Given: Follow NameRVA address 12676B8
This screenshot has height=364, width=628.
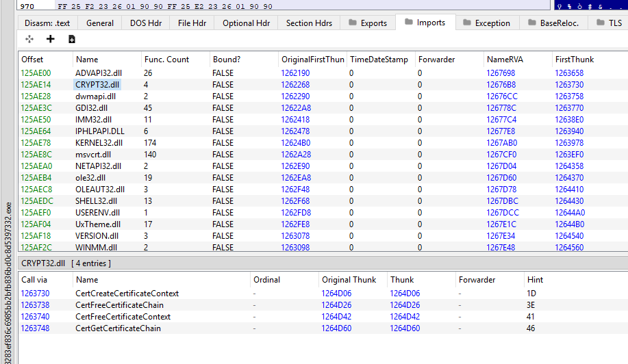Looking at the screenshot, I should tap(501, 85).
